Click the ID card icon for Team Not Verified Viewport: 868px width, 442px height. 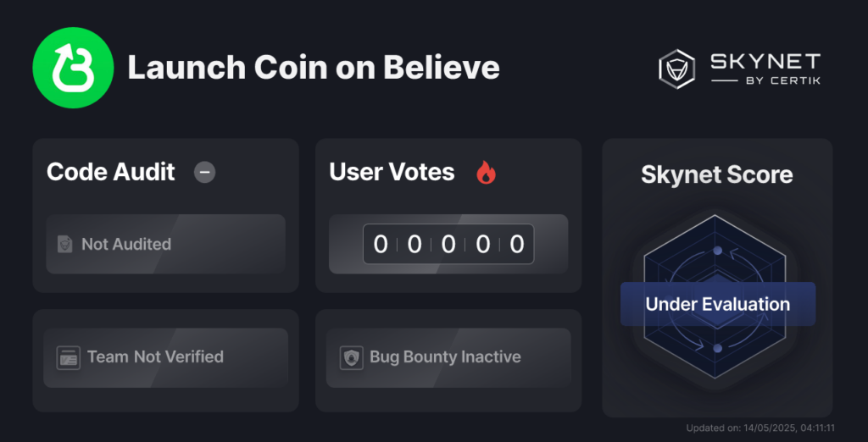68,357
